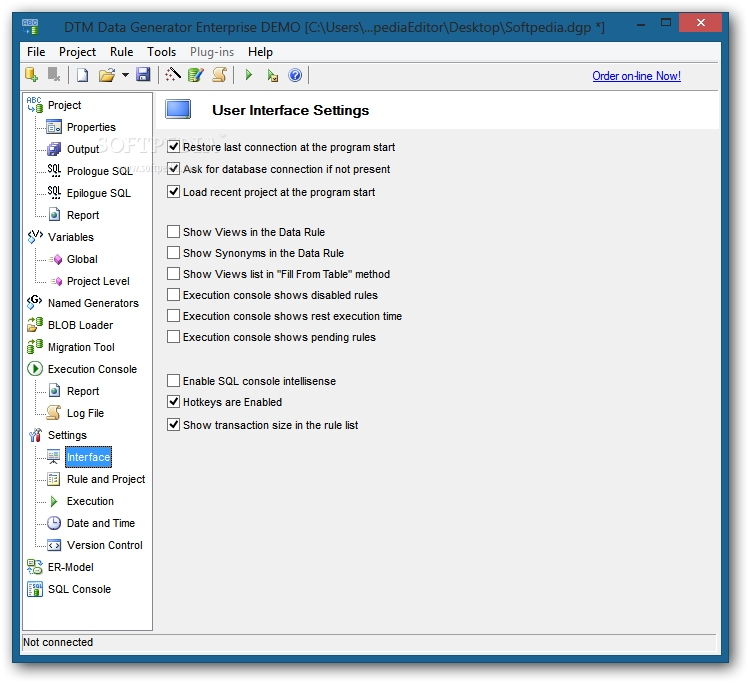Image resolution: width=749 pixels, height=683 pixels.
Task: Enable Show Synonyms in the Data Rule
Action: pos(173,253)
